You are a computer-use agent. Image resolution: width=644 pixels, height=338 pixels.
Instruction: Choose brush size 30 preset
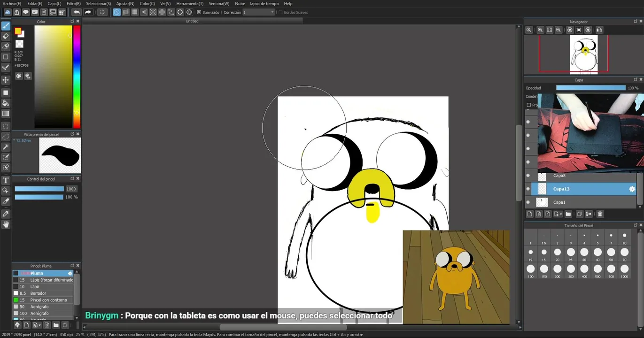584,253
